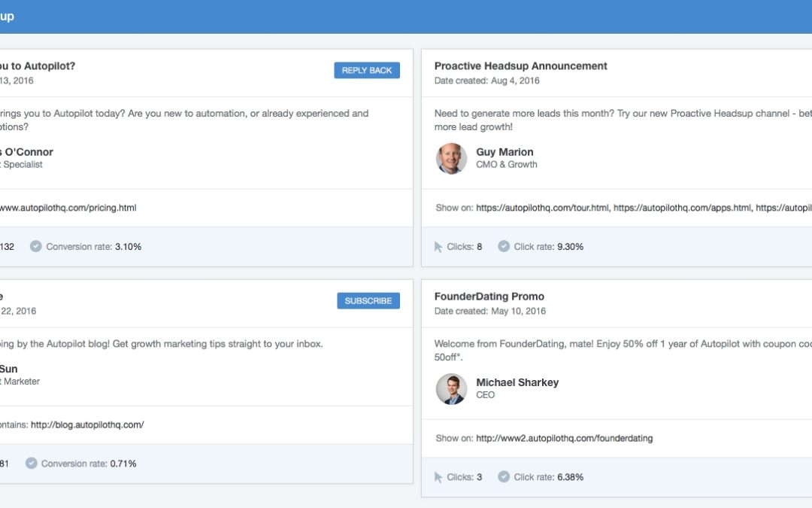Image resolution: width=812 pixels, height=508 pixels.
Task: Open the autopilothq.com/apps.html link
Action: click(x=682, y=208)
